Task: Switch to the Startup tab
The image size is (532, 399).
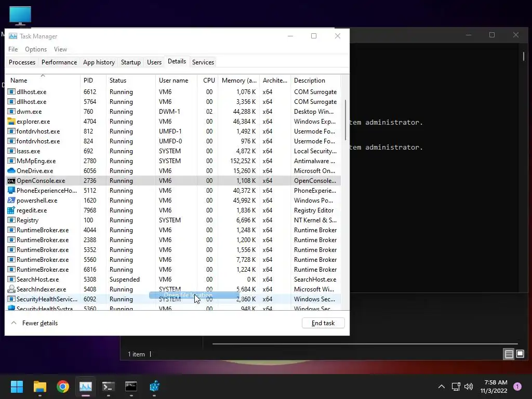Action: click(130, 62)
